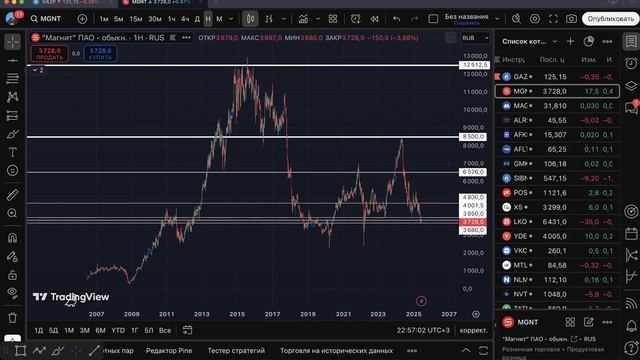Click the 12512,5 price line label

[x=474, y=65]
